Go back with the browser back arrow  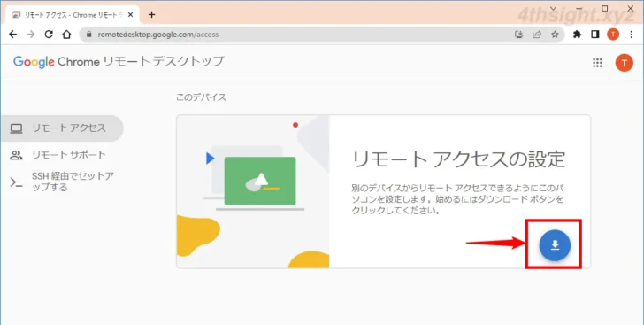12,35
